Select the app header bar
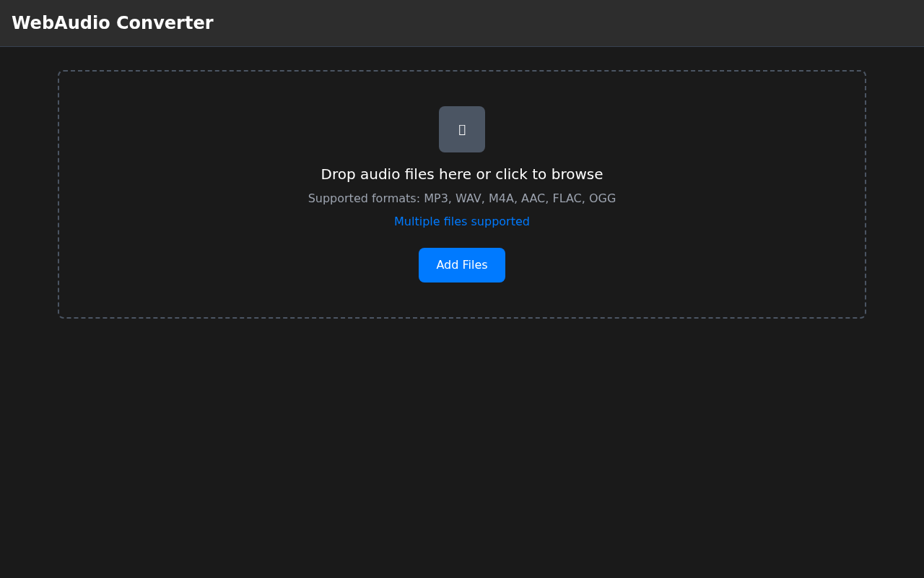This screenshot has height=578, width=924. click(x=462, y=23)
